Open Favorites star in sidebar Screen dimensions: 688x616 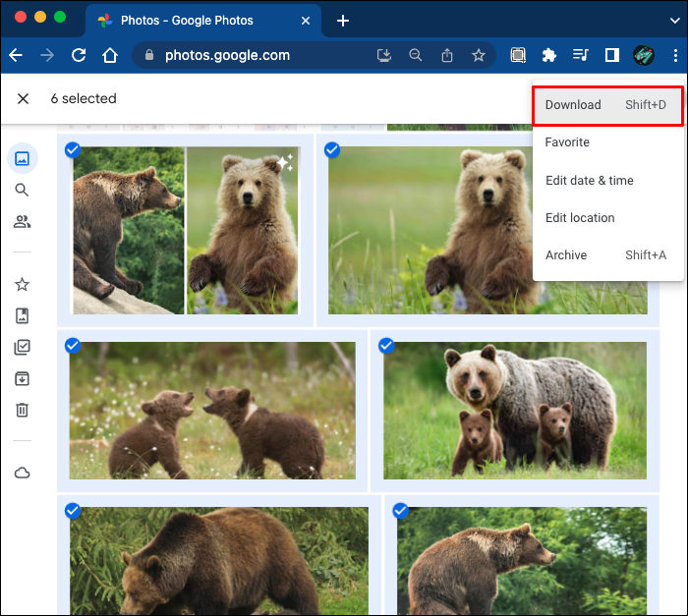(22, 285)
